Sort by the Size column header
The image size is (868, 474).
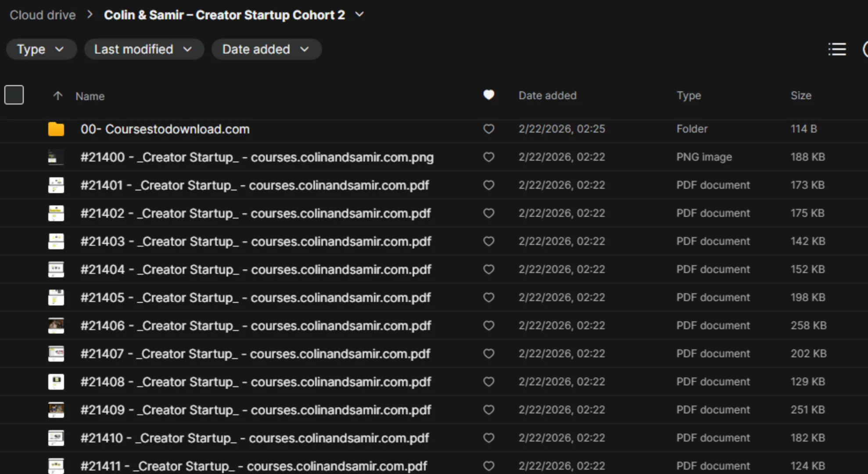(800, 95)
